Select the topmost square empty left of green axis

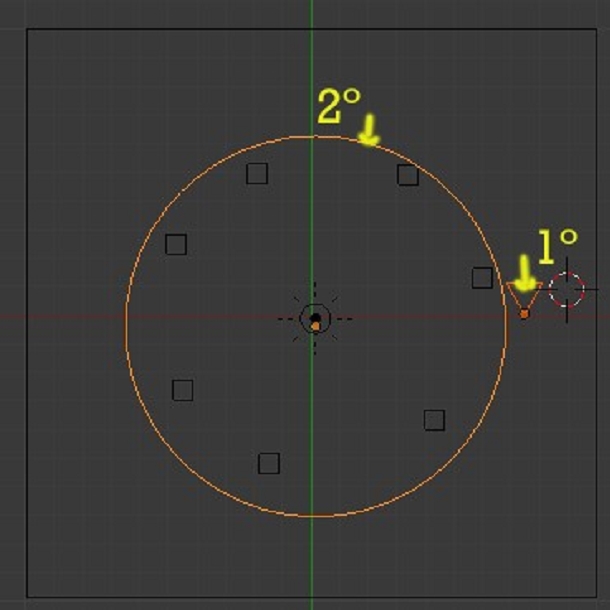click(257, 174)
